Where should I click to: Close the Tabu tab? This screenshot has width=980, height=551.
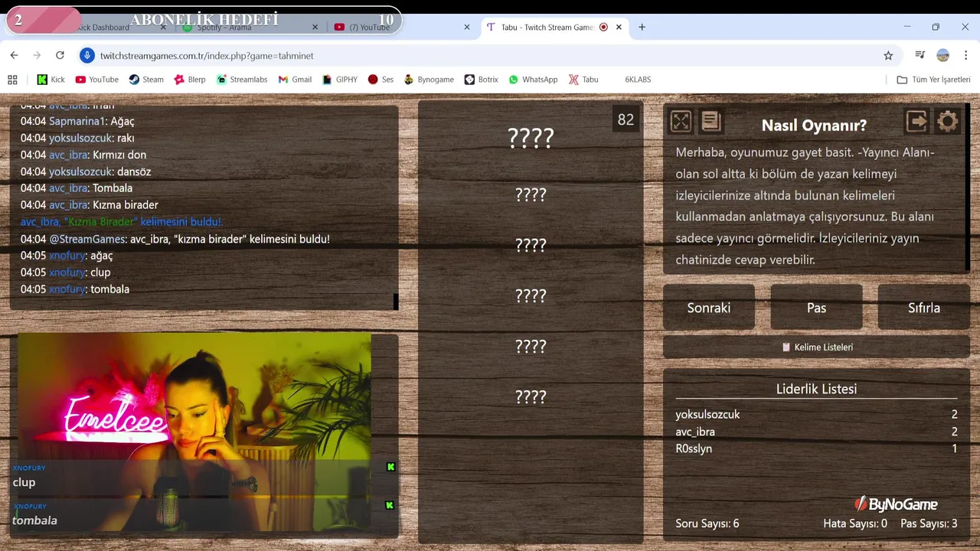(619, 27)
